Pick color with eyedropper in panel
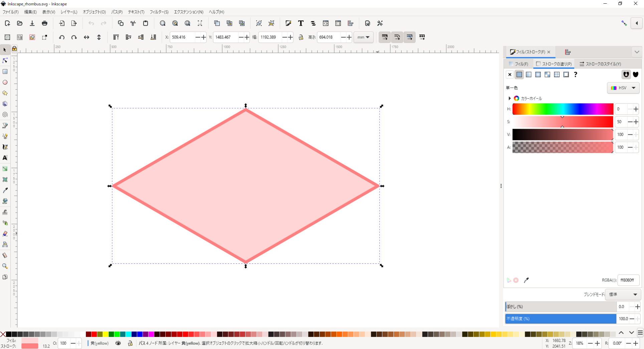The width and height of the screenshot is (644, 349). (526, 280)
